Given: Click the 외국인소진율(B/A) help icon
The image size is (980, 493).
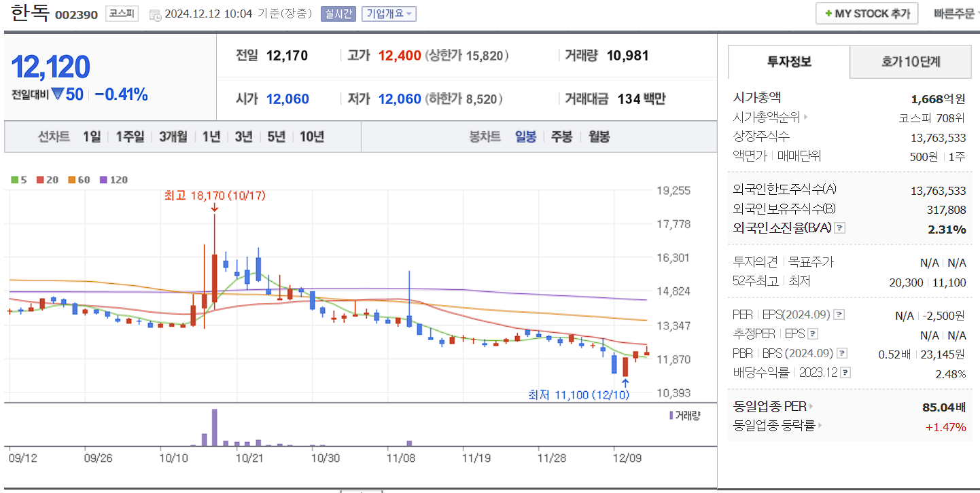Looking at the screenshot, I should tap(840, 228).
